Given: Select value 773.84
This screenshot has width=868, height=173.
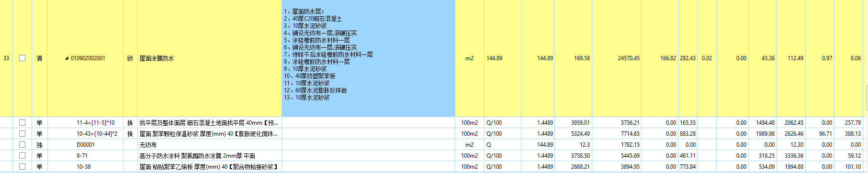Looking at the screenshot, I should coord(688,167).
